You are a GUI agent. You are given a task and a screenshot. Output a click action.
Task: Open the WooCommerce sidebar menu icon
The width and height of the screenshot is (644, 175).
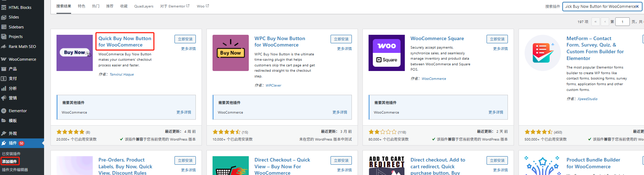[4, 59]
